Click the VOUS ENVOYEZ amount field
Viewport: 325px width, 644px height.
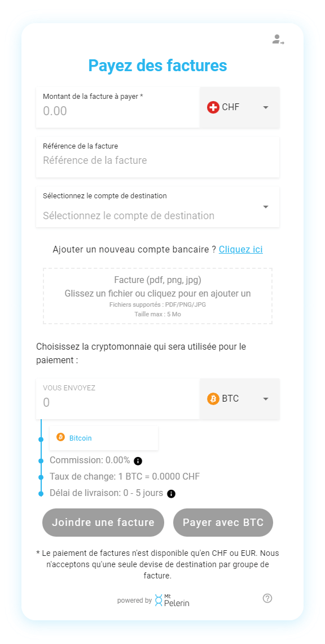pos(113,402)
